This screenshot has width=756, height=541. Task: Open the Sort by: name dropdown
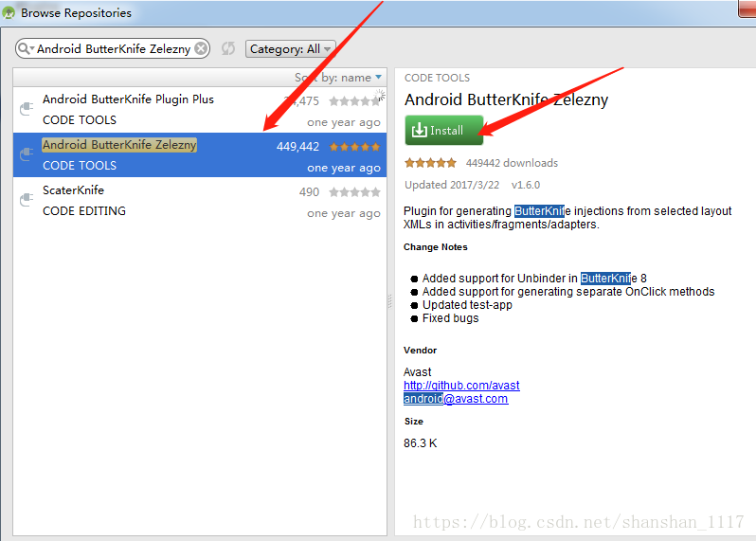[x=337, y=78]
